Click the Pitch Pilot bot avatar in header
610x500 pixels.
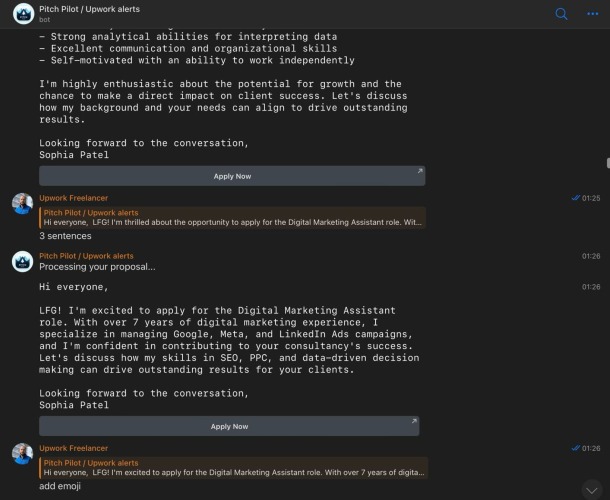pyautogui.click(x=23, y=14)
